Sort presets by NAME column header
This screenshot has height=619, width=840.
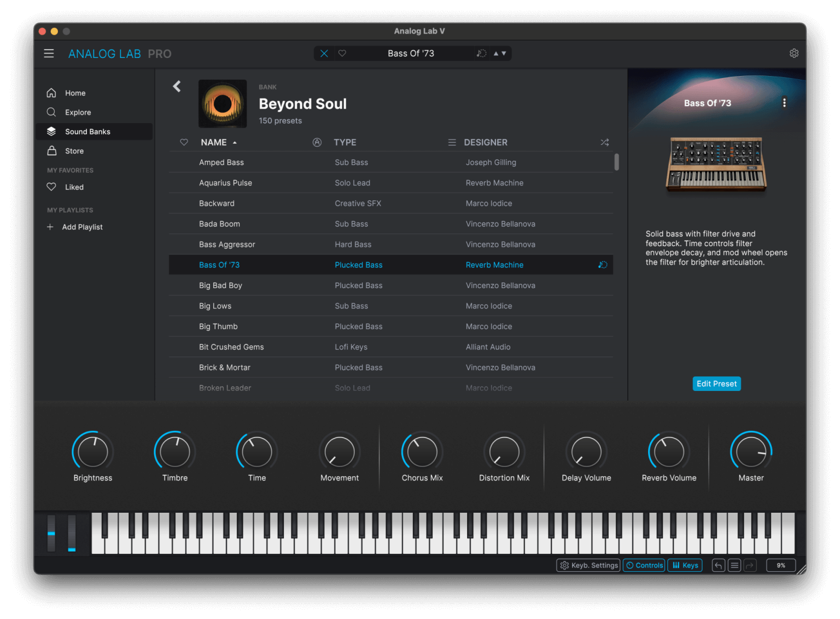coord(214,142)
